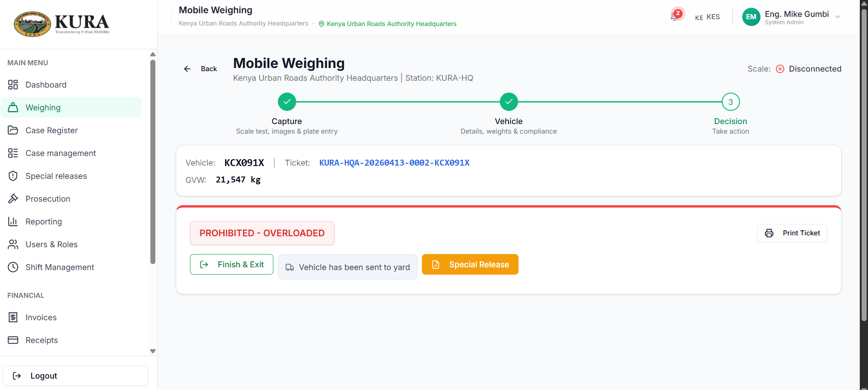Click the KURA logo
Image resolution: width=868 pixels, height=390 pixels.
point(62,24)
